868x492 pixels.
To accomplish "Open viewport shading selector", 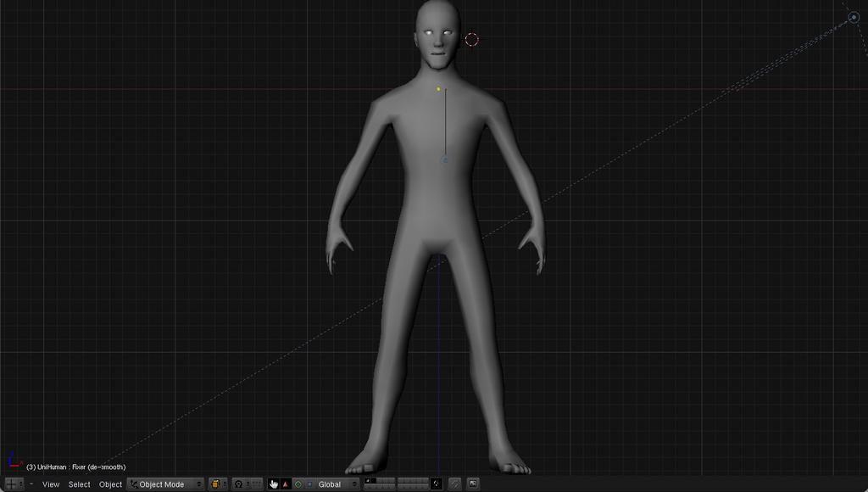I will (x=218, y=484).
